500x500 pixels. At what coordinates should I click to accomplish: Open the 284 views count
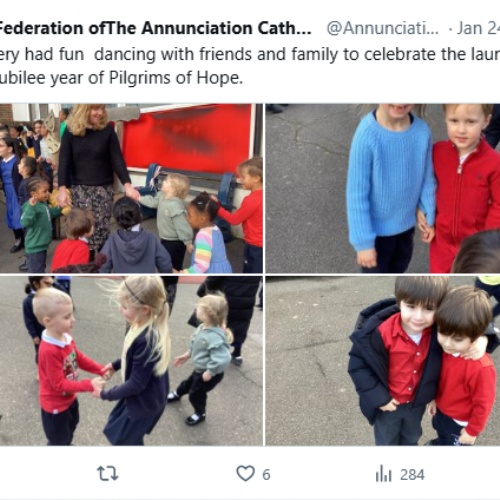point(412,475)
